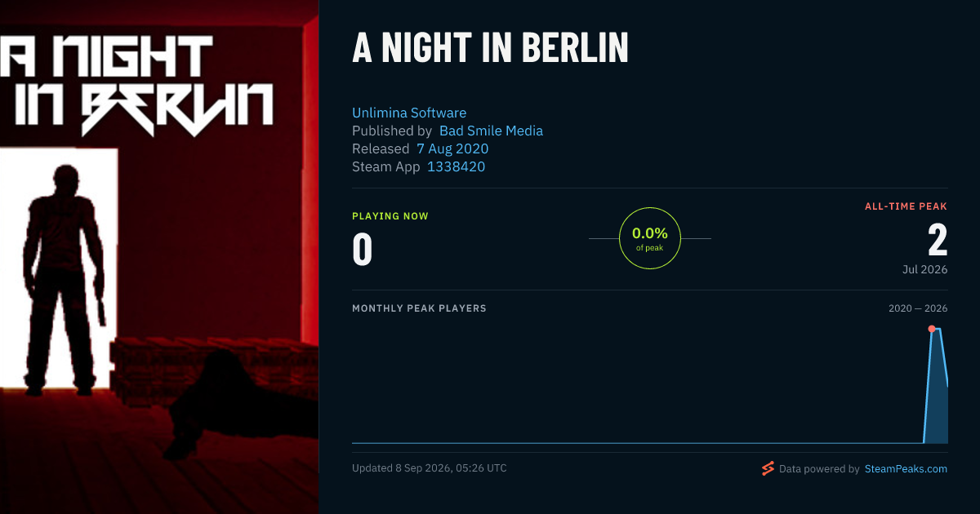Open the Unlimina Software developer link
Viewport: 980px width, 514px height.
tap(409, 113)
